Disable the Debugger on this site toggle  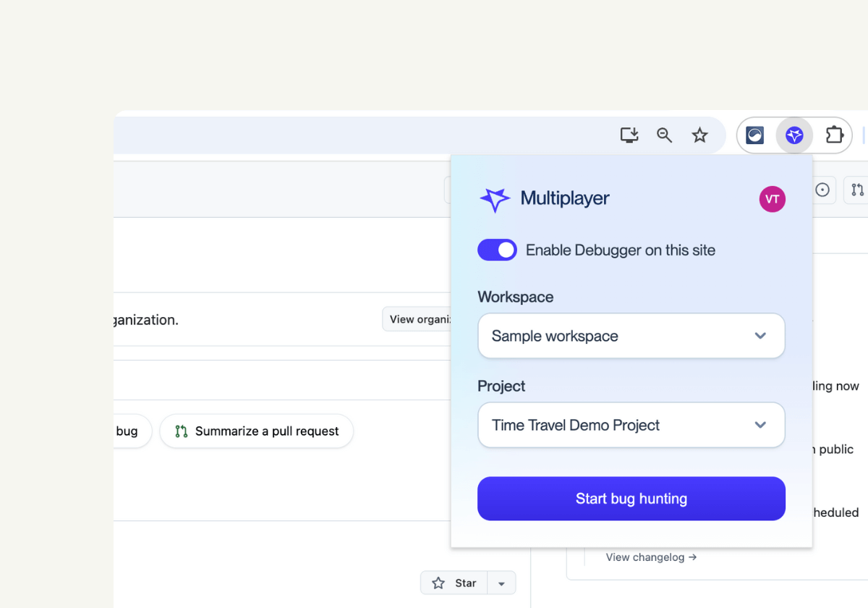click(497, 250)
